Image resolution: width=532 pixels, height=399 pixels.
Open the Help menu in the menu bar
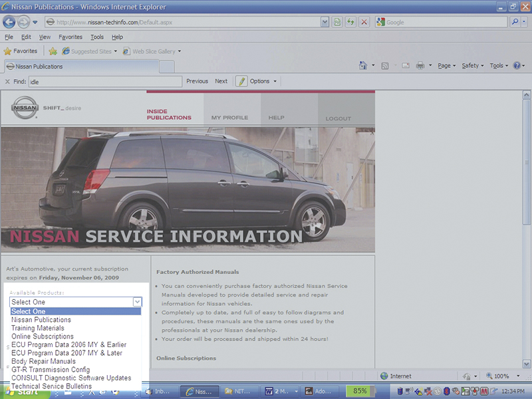point(118,37)
